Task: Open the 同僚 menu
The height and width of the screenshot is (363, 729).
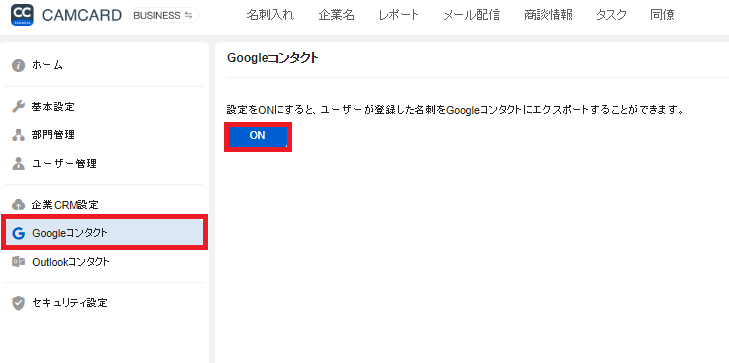Action: coord(663,15)
